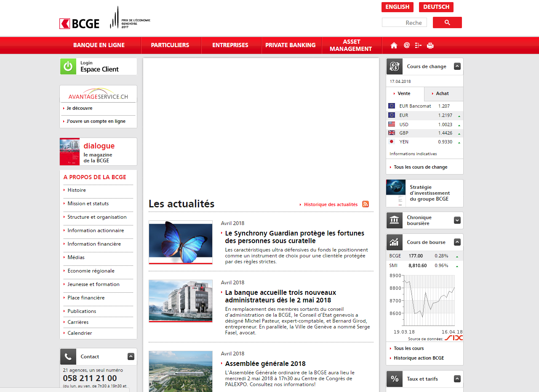539x392 pixels.
Task: Click Tous les cours de change
Action: coord(420,167)
